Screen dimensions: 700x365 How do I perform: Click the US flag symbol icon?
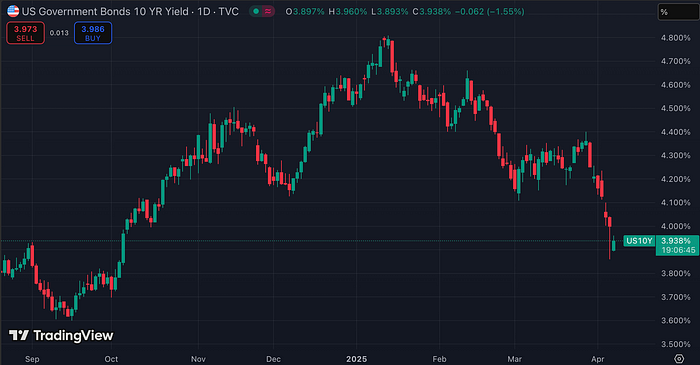point(13,11)
